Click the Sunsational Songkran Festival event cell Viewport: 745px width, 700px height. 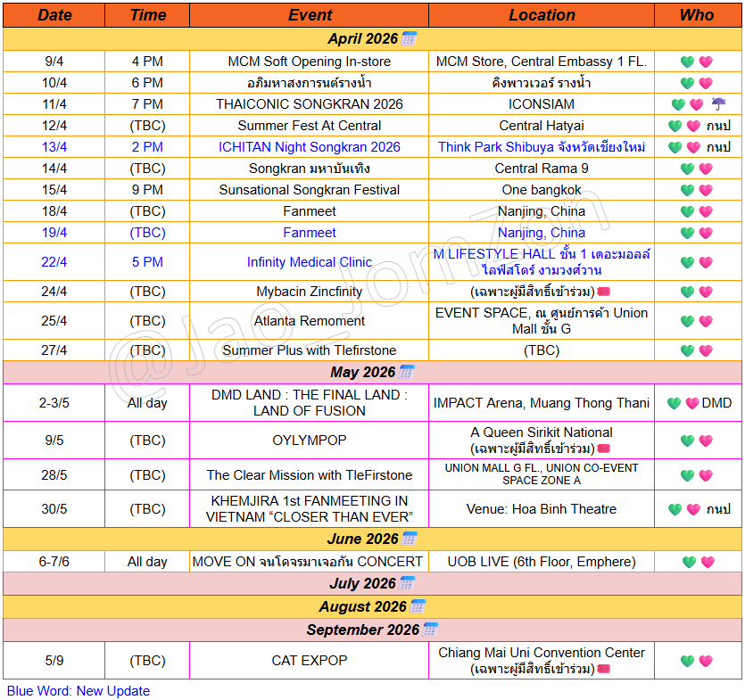coord(310,189)
